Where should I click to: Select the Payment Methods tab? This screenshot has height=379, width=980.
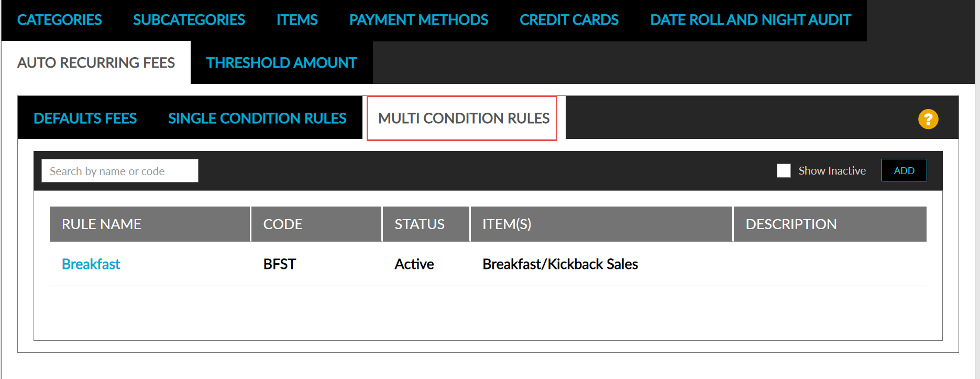(419, 20)
